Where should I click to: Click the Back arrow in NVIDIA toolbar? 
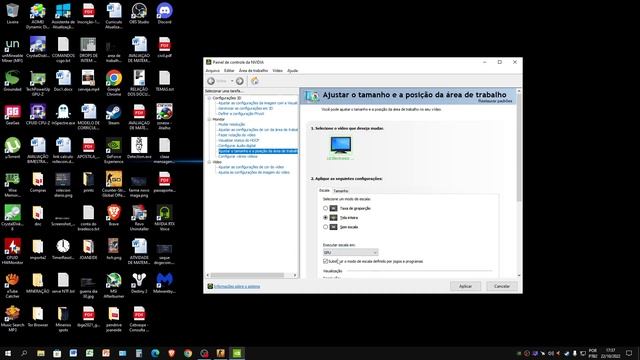click(211, 81)
